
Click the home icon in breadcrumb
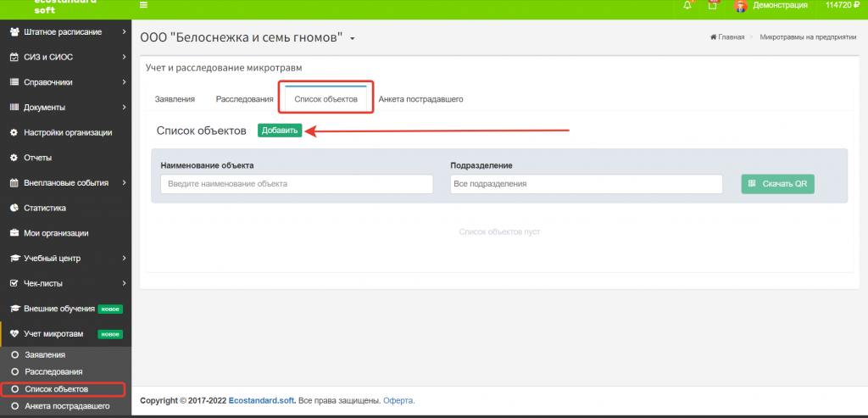coord(714,37)
